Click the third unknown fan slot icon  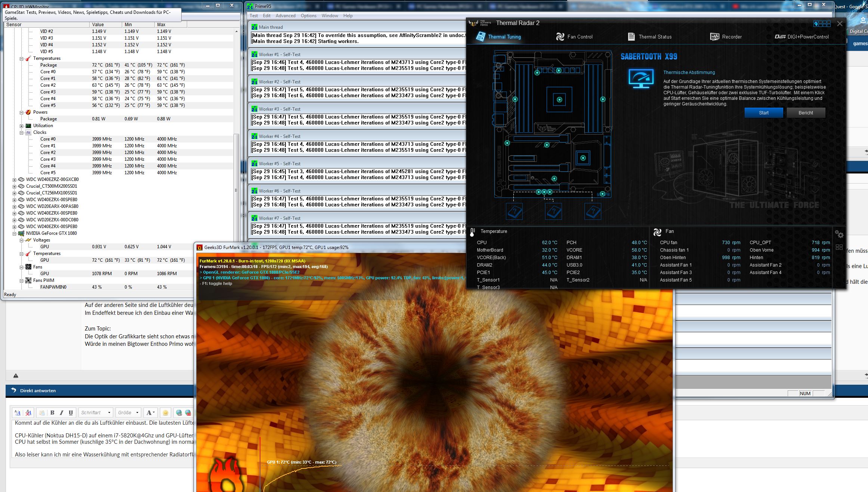click(x=593, y=211)
